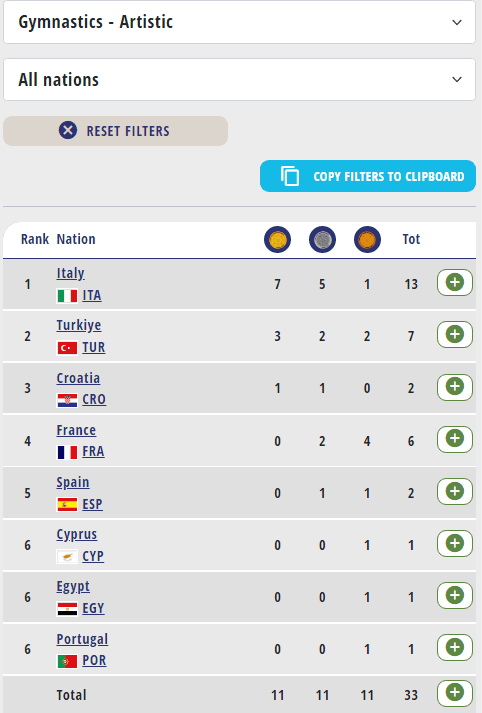Click plus icon next to France
The width and height of the screenshot is (482, 713).
tap(455, 439)
